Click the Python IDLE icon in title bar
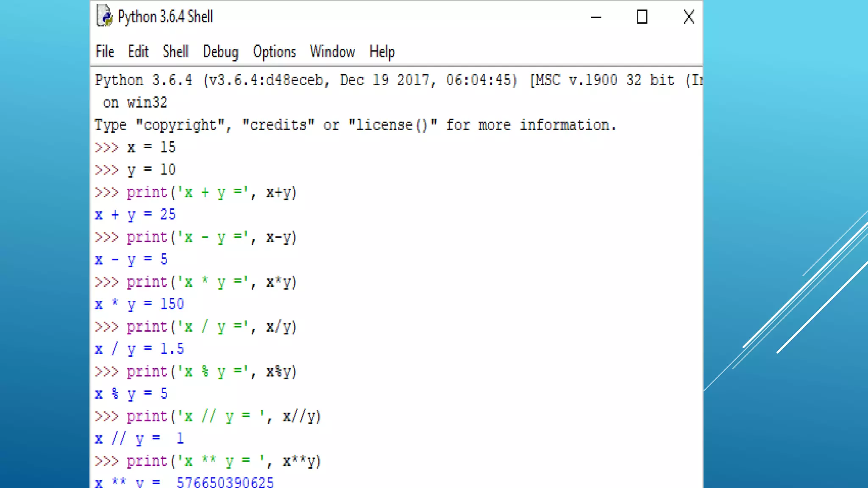 104,17
